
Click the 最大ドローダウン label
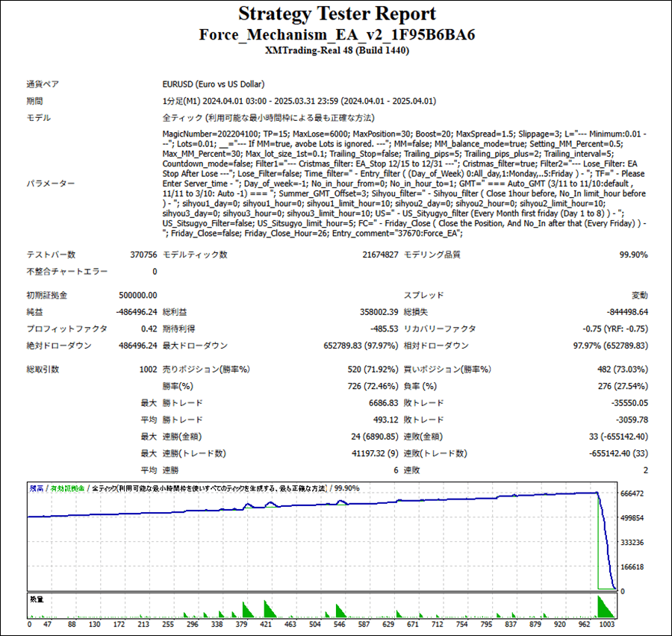(x=195, y=346)
